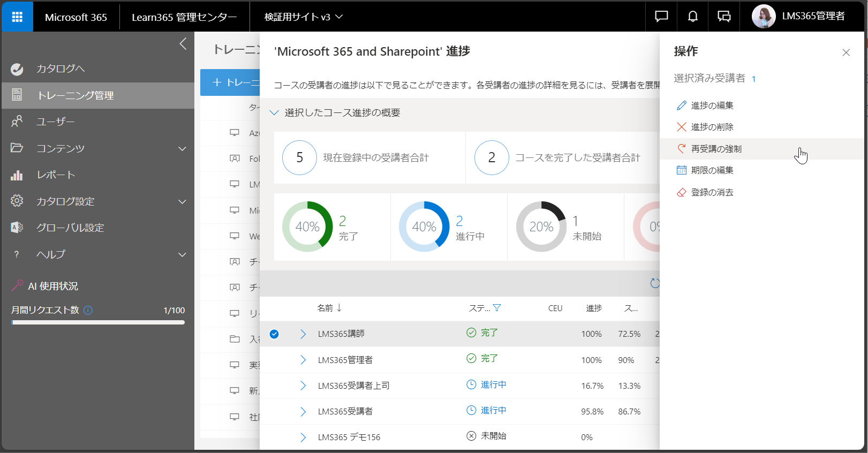
Task: Click the 現在登録中の受講者合計 count circle
Action: coord(299,157)
